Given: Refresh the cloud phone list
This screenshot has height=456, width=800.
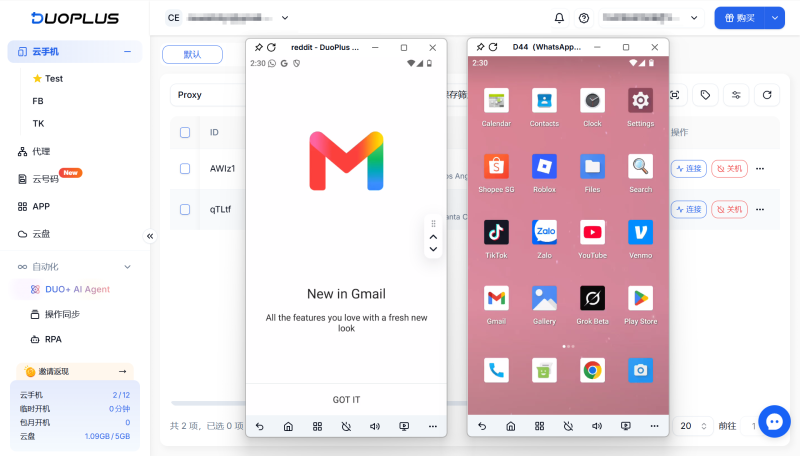Looking at the screenshot, I should [767, 95].
